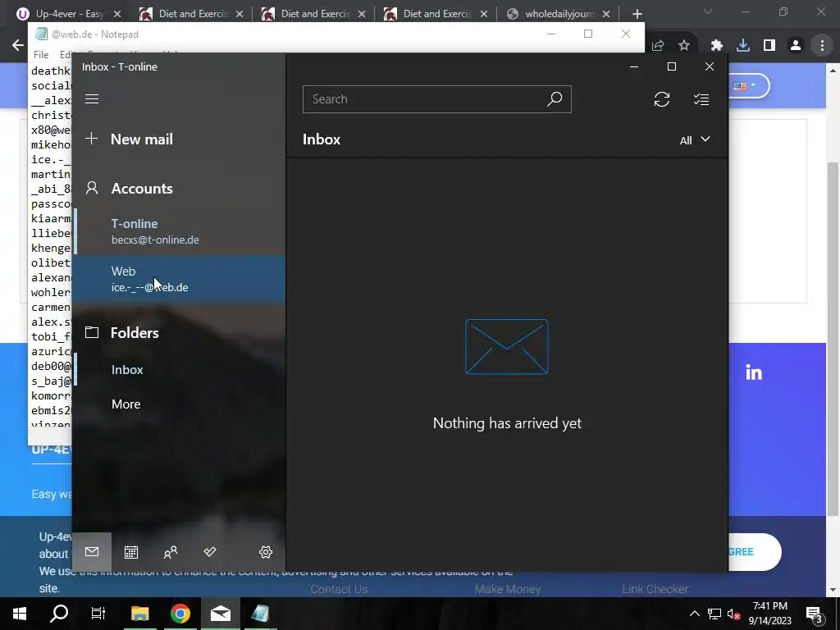840x630 pixels.
Task: Click the Accounts heading
Action: click(x=142, y=189)
